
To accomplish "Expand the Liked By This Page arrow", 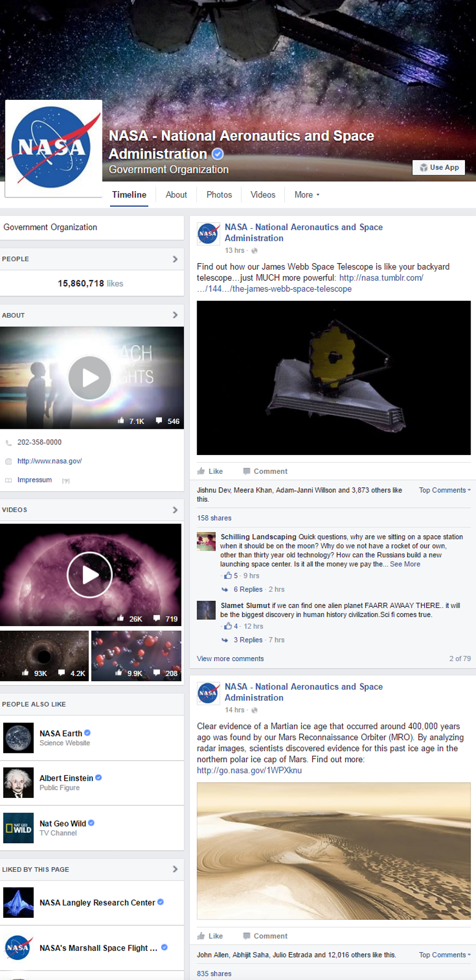I will (x=175, y=869).
